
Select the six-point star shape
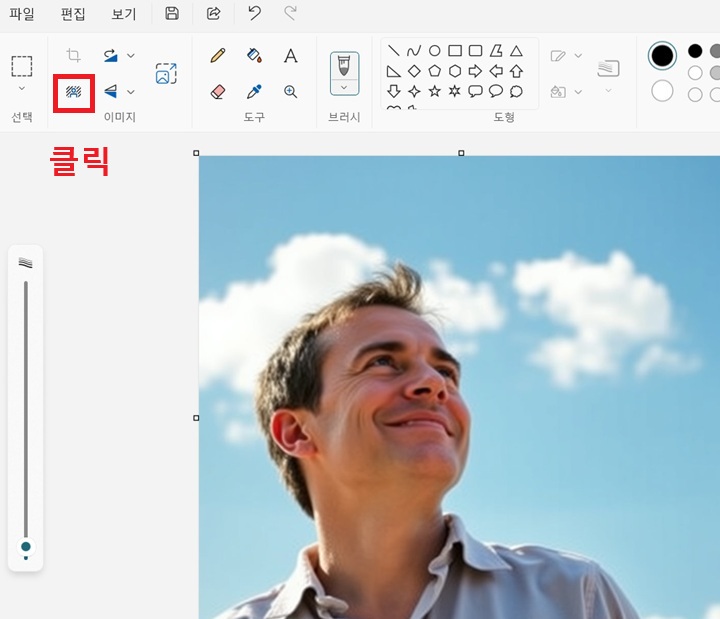click(455, 91)
